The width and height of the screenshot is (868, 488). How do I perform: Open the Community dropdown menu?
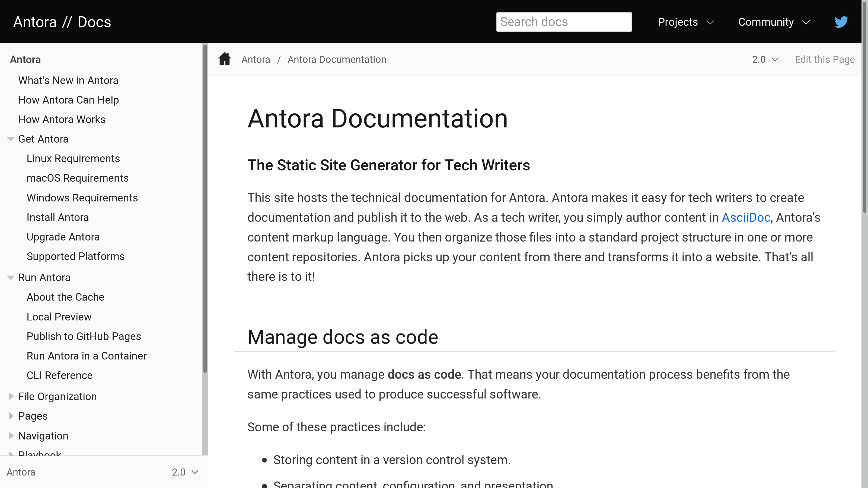pyautogui.click(x=774, y=22)
